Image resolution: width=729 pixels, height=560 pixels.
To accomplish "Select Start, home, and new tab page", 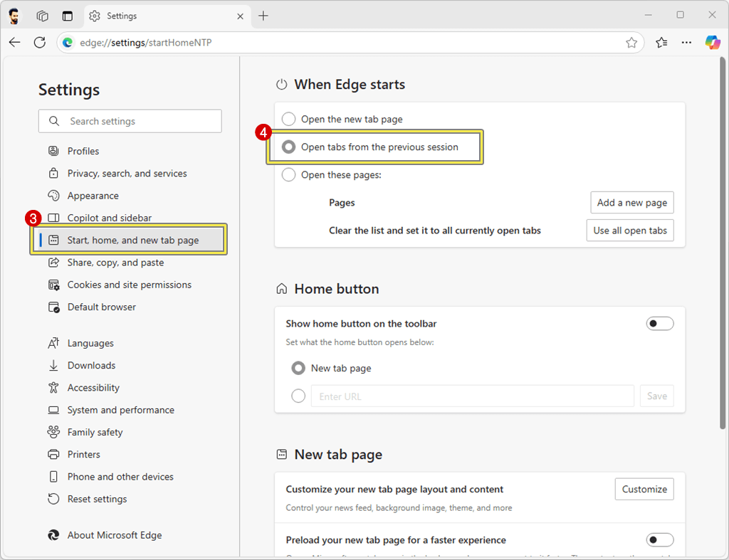I will (x=129, y=240).
